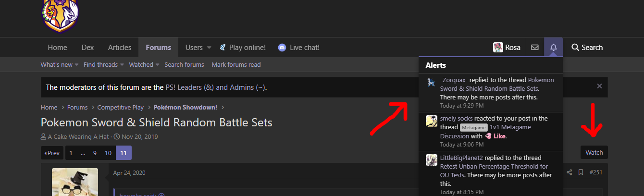Click LittleBigPlanet2 avatar in alerts
Screen dimensions: 644x196
click(x=431, y=160)
